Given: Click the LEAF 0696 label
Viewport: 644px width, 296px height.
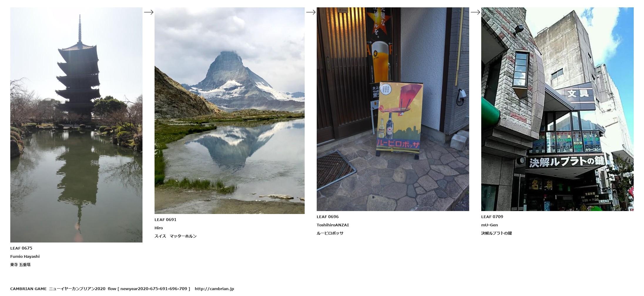Looking at the screenshot, I should tap(328, 217).
